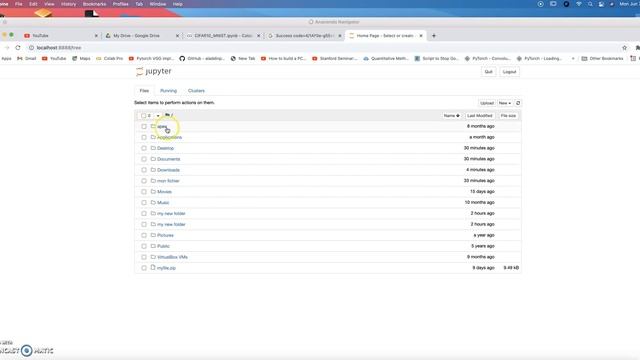This screenshot has height=360, width=640.
Task: Click the folder icon beside Downloads
Action: 153,170
